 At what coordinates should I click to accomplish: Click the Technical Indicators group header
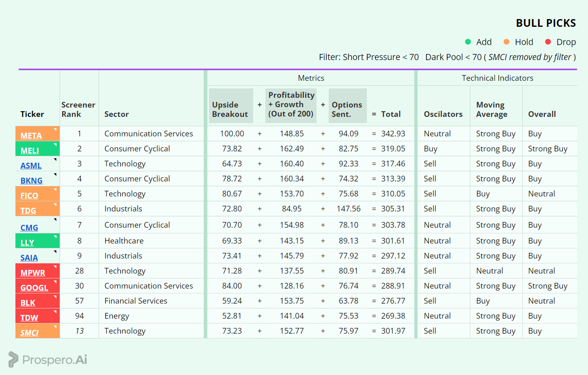click(498, 78)
